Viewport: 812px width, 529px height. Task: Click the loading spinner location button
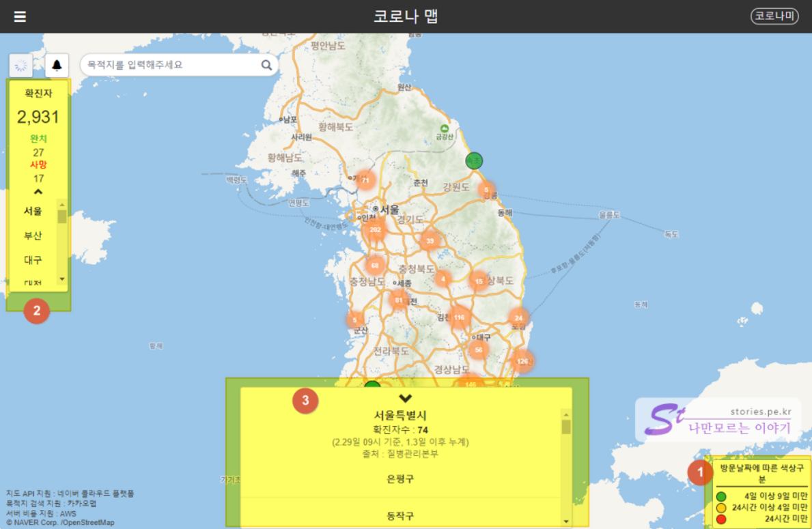20,66
